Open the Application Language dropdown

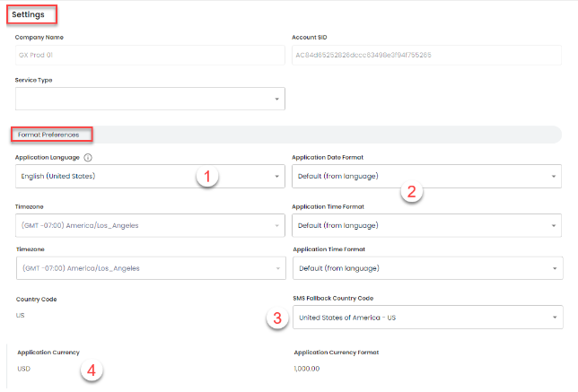pyautogui.click(x=150, y=176)
